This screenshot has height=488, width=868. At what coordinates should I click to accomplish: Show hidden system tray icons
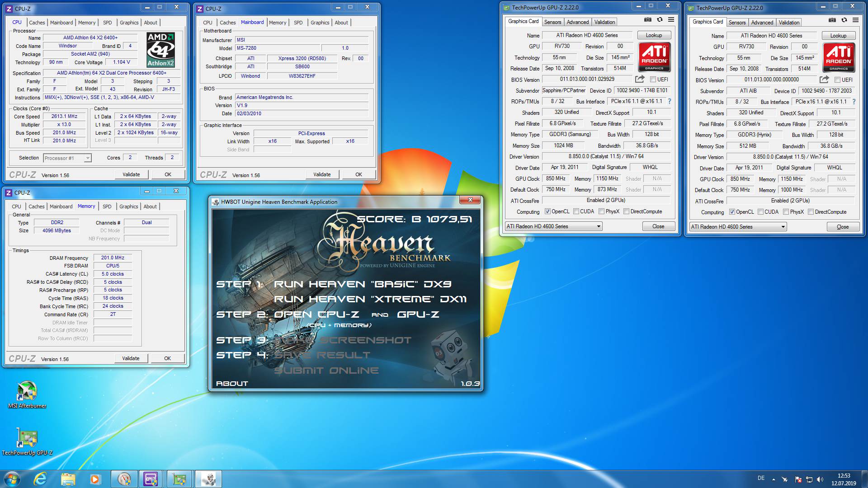[774, 479]
